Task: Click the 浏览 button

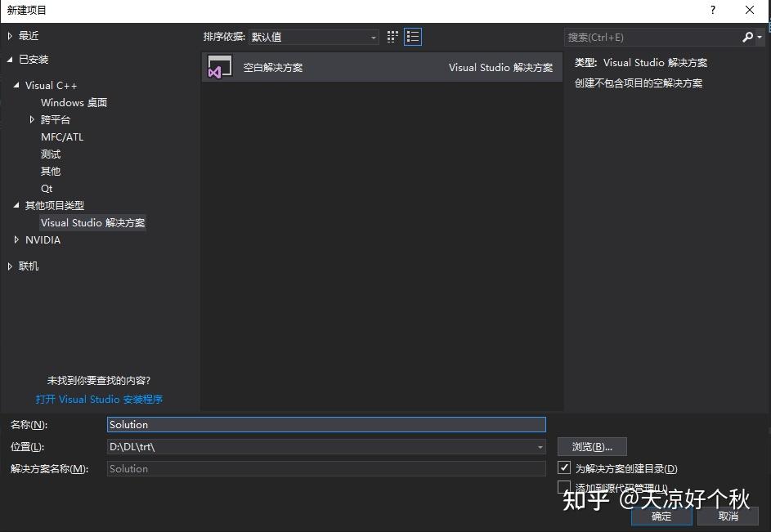Action: [591, 446]
